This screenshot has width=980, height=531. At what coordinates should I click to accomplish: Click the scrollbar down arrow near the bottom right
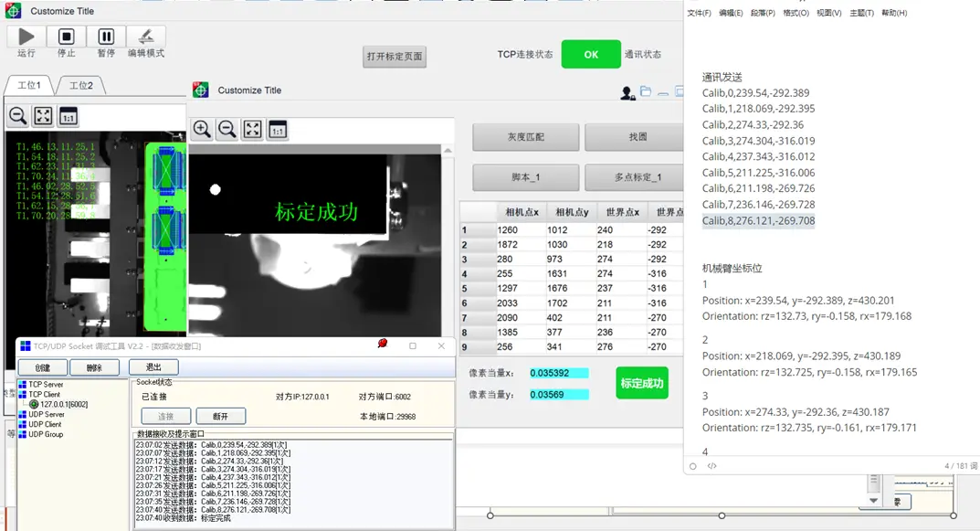pyautogui.click(x=874, y=500)
